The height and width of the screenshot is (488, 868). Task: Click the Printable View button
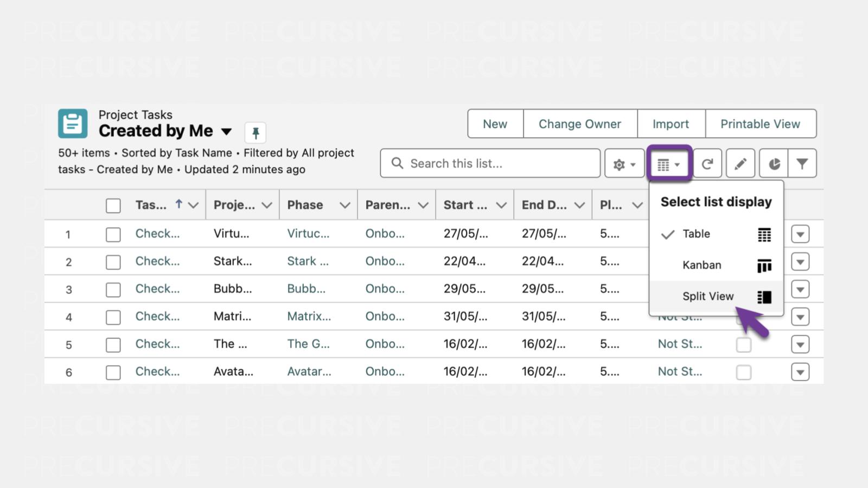(x=760, y=124)
